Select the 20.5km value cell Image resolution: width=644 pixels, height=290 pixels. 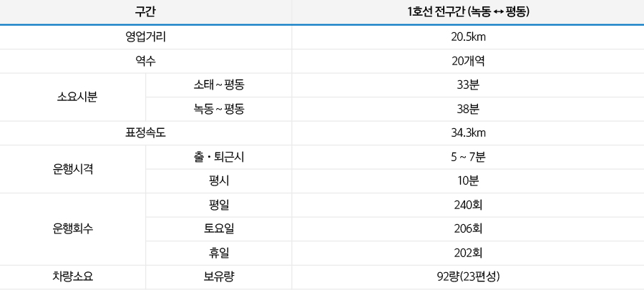(x=468, y=37)
